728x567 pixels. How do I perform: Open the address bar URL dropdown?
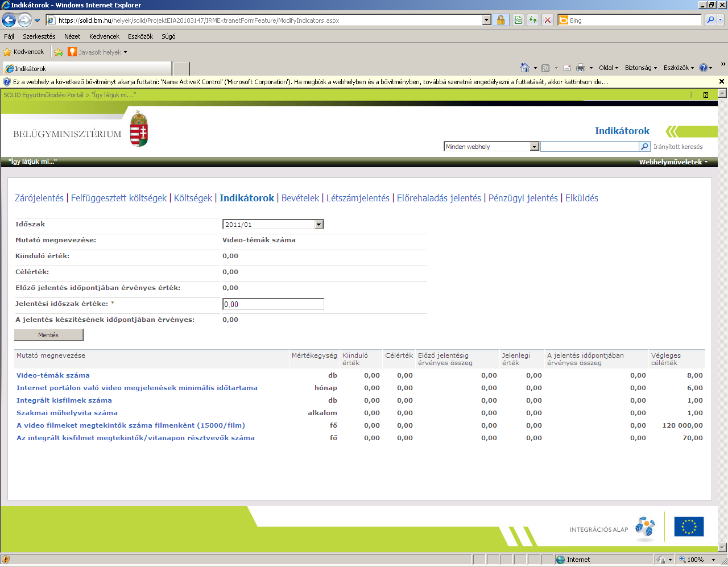(486, 20)
